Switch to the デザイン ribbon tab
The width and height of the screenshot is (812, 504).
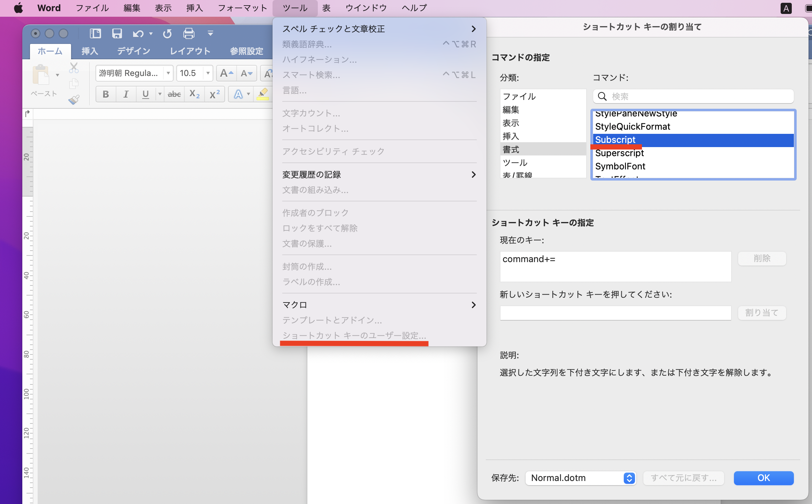tap(133, 51)
